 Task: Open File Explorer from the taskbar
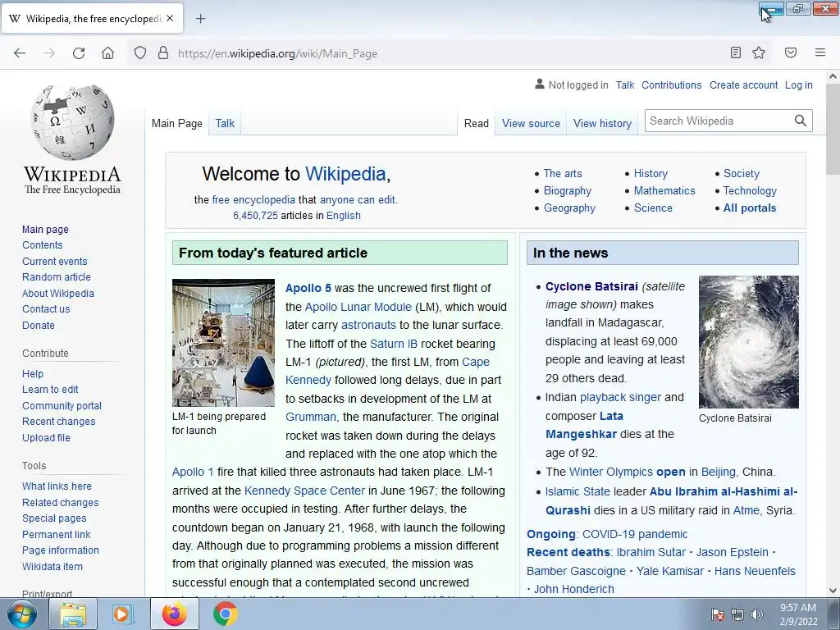click(73, 614)
